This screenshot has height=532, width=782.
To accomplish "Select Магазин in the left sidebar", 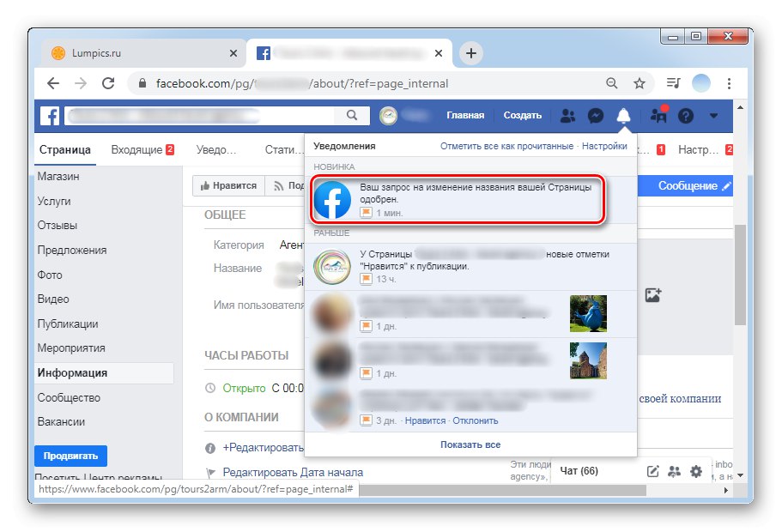I will 58,177.
